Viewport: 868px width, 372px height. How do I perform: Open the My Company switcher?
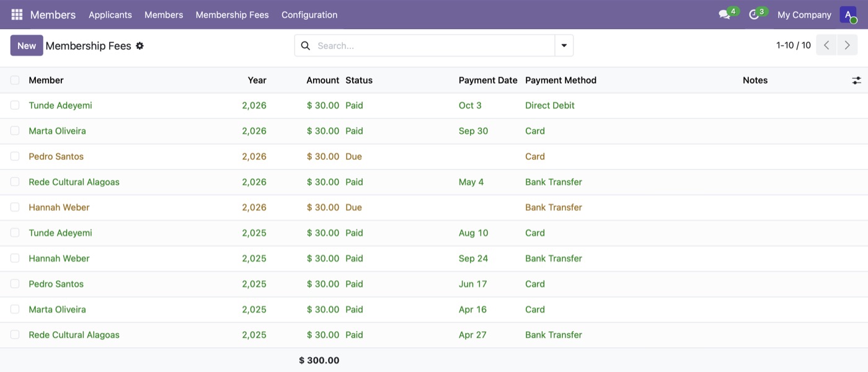pyautogui.click(x=804, y=14)
